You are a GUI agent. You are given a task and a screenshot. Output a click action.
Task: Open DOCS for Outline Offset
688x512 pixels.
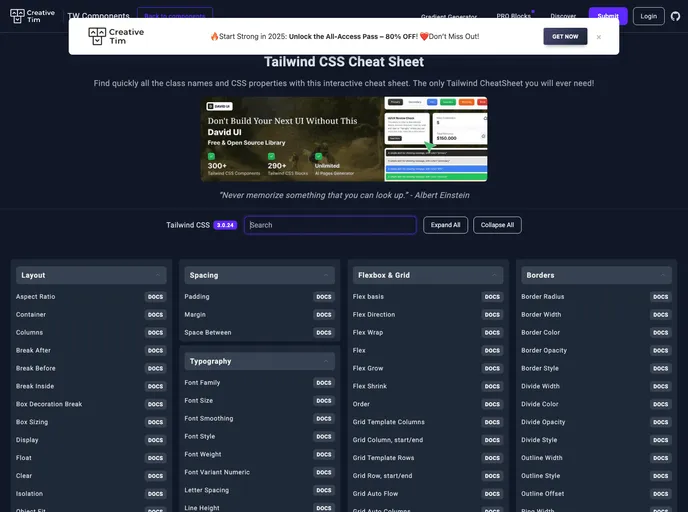(x=660, y=494)
